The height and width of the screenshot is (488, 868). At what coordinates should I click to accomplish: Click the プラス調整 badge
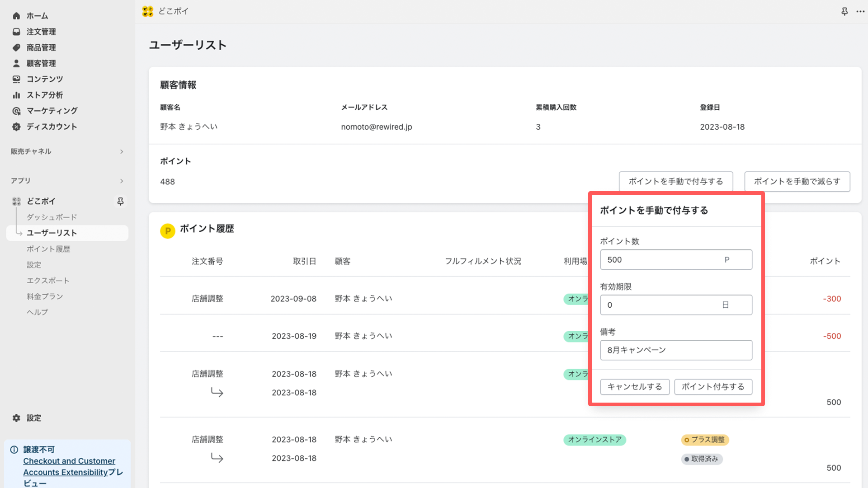click(705, 440)
